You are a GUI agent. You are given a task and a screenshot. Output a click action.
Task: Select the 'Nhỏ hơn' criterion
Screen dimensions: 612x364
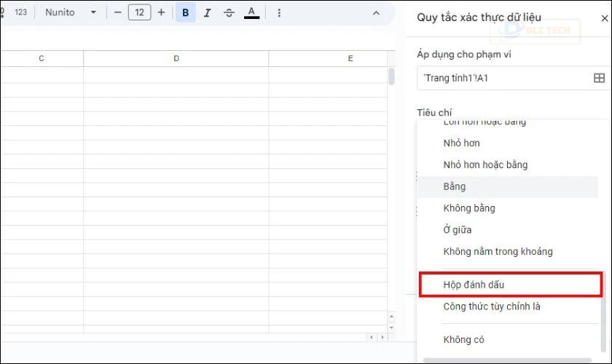(507, 143)
